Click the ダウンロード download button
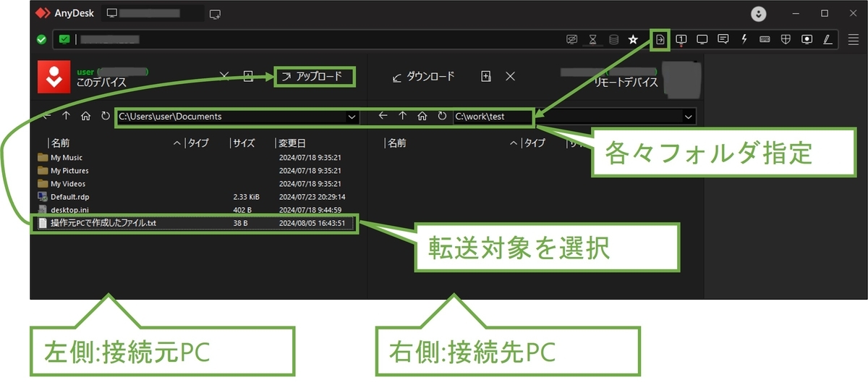 pyautogui.click(x=423, y=76)
